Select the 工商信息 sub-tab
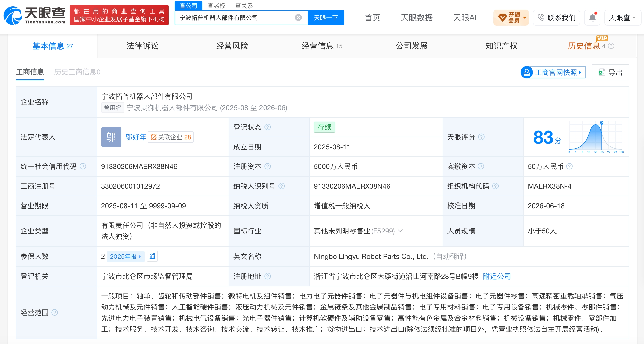644x344 pixels. click(30, 72)
